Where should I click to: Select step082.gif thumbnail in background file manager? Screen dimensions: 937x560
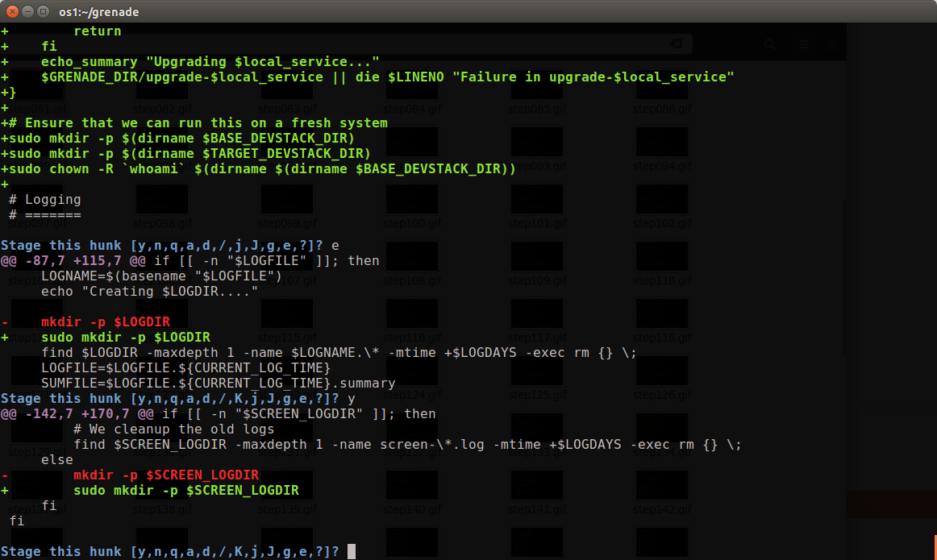[162, 85]
